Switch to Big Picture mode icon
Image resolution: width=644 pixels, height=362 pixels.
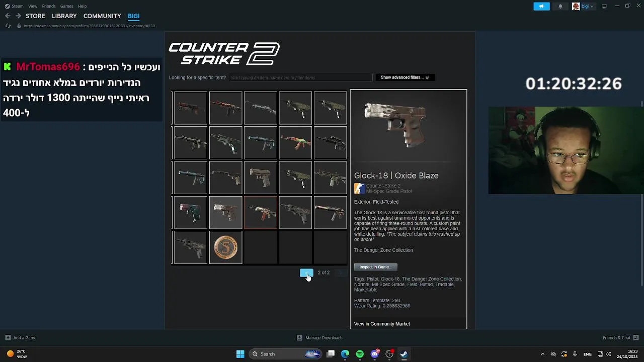click(x=604, y=6)
